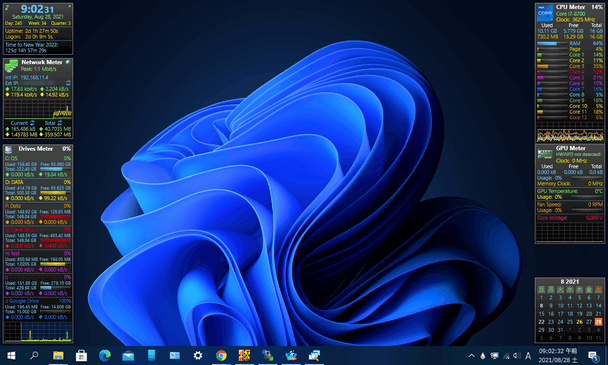Viewport: 608px width, 365px height.
Task: Click the Intel Core logo in CPU Meter
Action: click(x=545, y=13)
